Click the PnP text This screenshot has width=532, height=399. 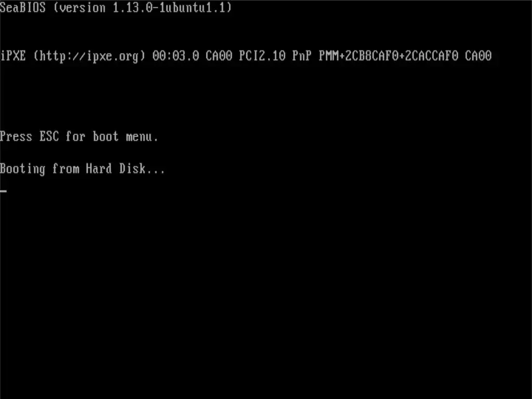coord(302,55)
